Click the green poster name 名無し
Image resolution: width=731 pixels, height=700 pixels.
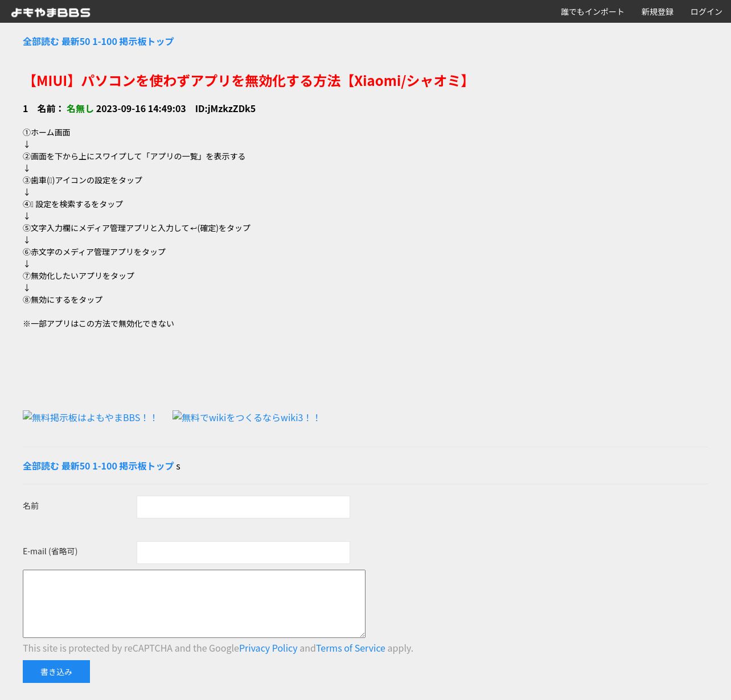click(80, 109)
